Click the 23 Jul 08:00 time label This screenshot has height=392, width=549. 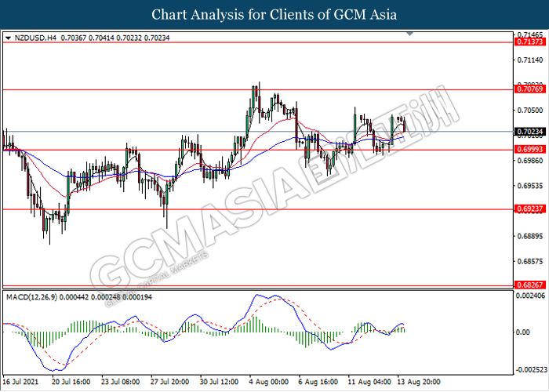[x=120, y=382]
